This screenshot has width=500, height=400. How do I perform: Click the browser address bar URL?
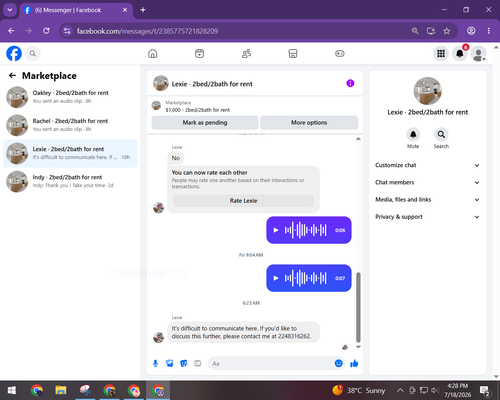[x=147, y=31]
